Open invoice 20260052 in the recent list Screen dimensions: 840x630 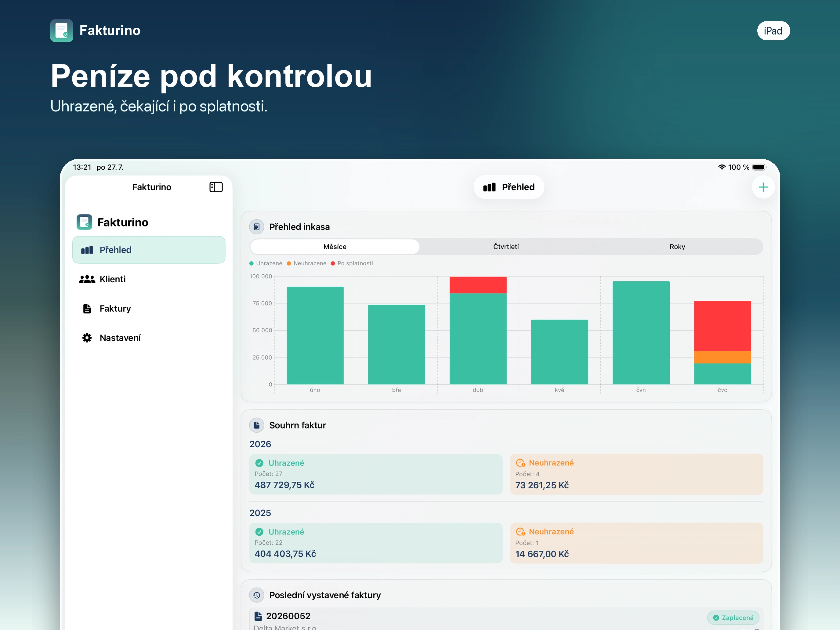[506, 619]
